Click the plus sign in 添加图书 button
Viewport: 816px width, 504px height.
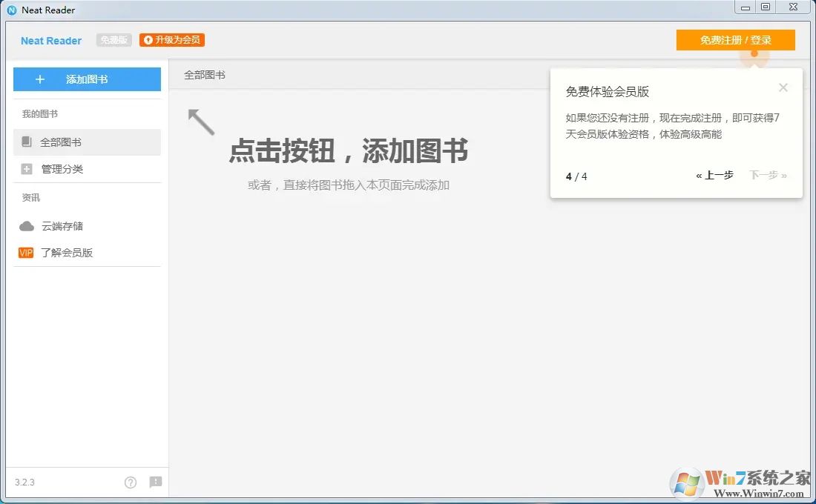(x=40, y=79)
